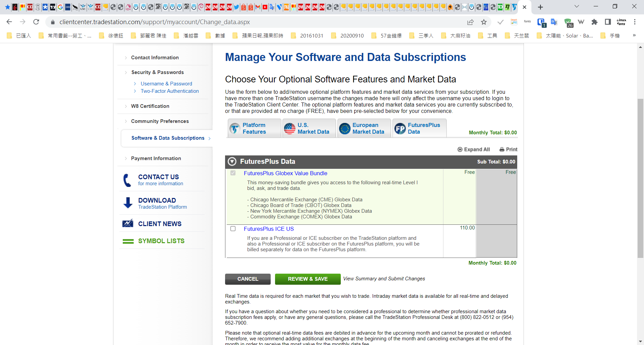Viewport: 644px width, 345px height.
Task: Switch to U.S. Market Data tab
Action: [x=309, y=128]
